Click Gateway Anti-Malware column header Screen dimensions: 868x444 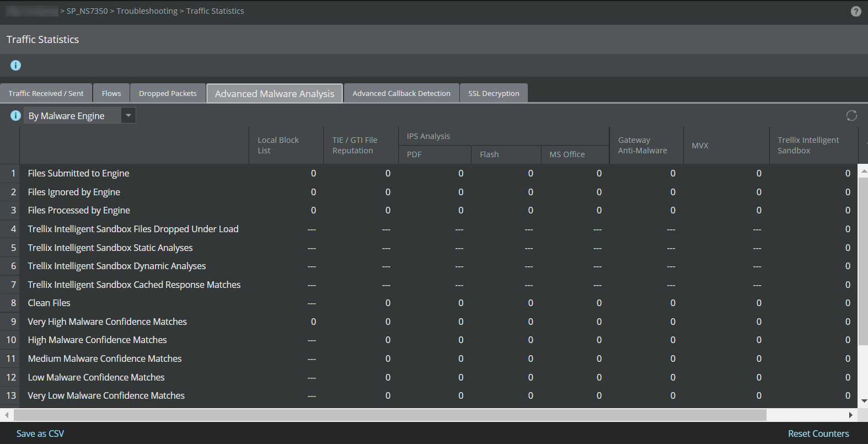coord(646,146)
